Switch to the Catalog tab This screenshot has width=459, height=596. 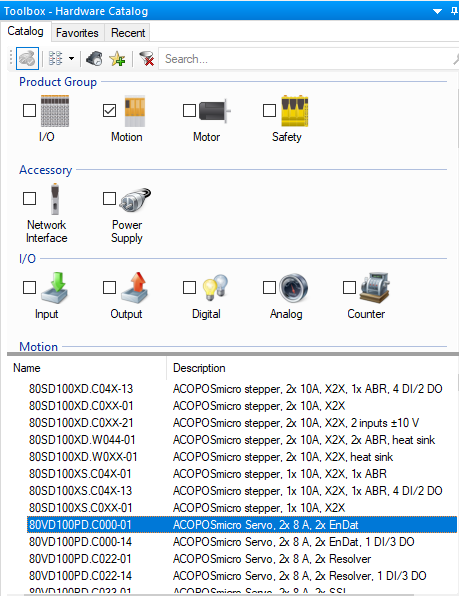[25, 31]
